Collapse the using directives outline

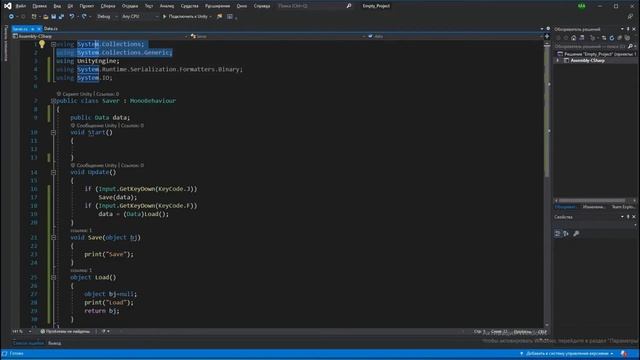(x=53, y=44)
